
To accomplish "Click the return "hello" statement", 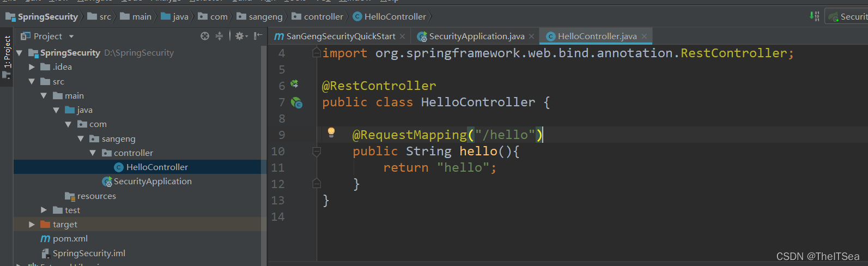I will [x=440, y=167].
